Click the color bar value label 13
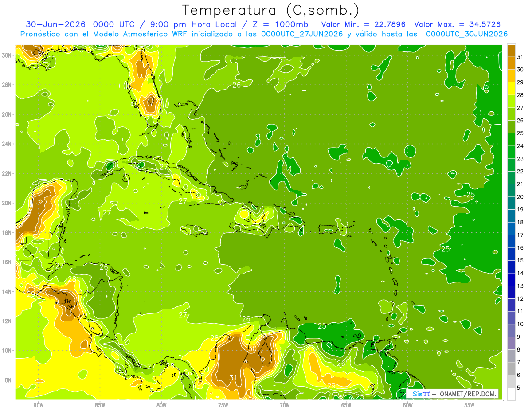 click(x=520, y=286)
